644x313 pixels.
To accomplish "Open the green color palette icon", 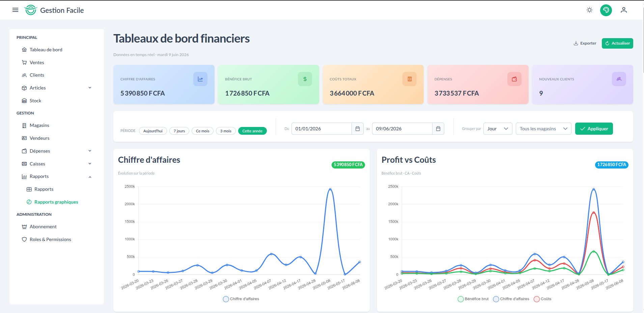I will [x=606, y=10].
